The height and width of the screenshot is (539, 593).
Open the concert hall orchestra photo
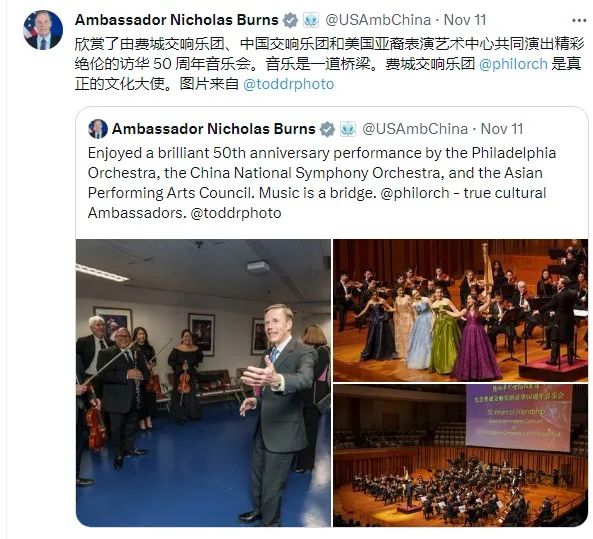461,455
